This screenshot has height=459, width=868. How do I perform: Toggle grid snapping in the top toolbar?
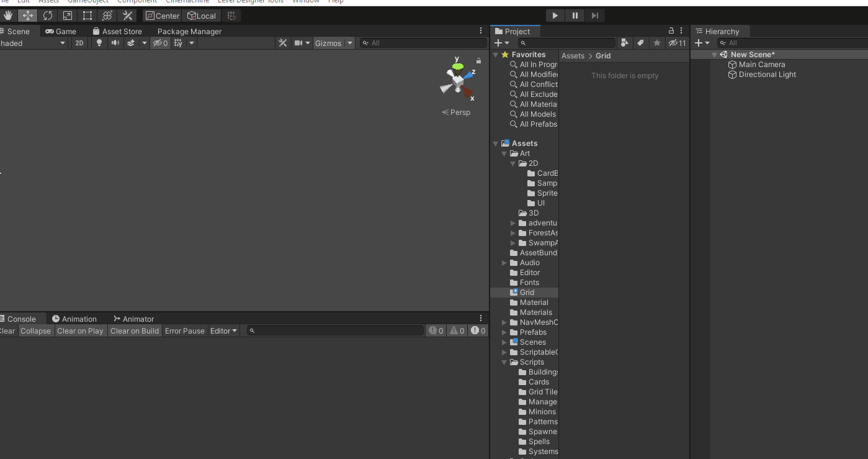[231, 16]
